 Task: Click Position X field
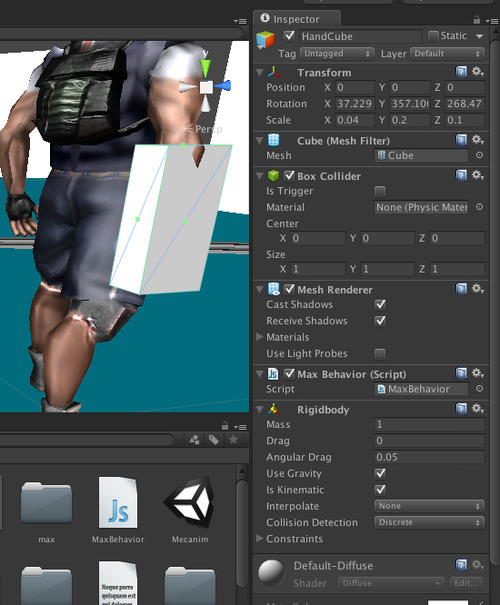coord(355,88)
